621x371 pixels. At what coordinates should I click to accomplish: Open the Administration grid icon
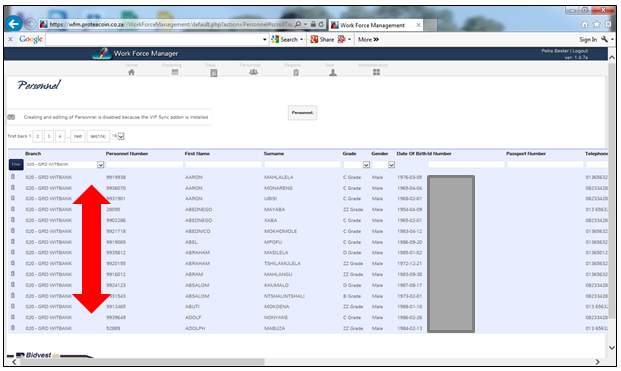(376, 72)
